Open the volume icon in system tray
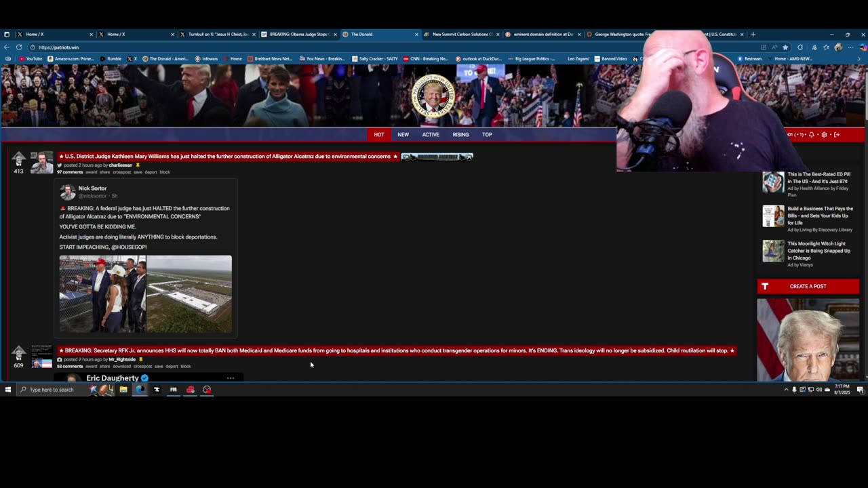This screenshot has height=488, width=868. (818, 390)
